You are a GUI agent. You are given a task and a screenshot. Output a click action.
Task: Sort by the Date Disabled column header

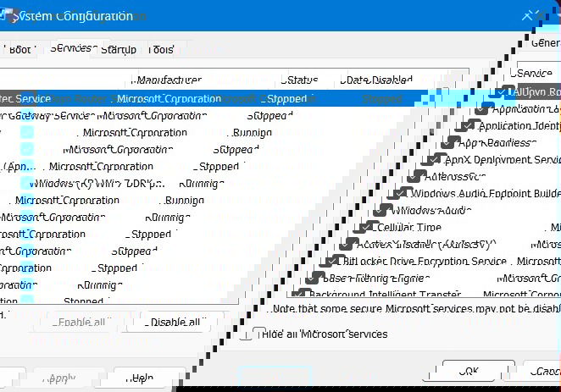point(376,80)
